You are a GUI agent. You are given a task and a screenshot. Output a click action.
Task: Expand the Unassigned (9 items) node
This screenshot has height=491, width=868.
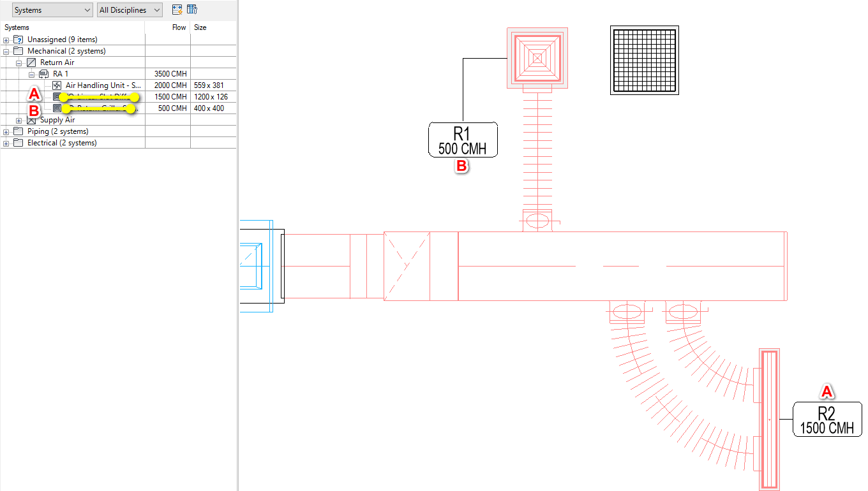pyautogui.click(x=6, y=40)
